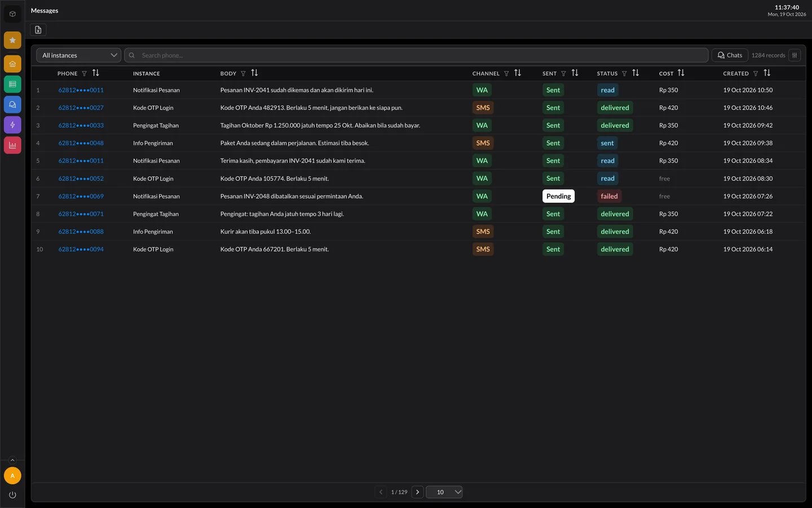Open phone number ending 0033
The width and height of the screenshot is (812, 508).
tap(81, 125)
